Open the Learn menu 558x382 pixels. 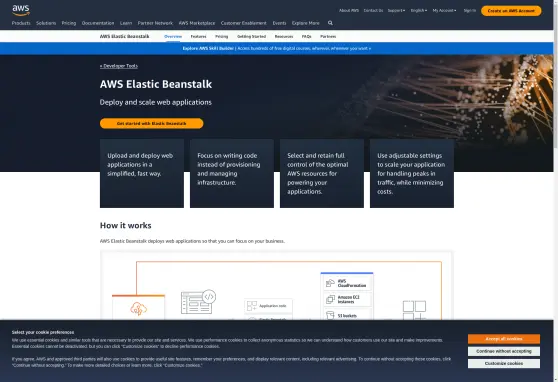click(126, 23)
